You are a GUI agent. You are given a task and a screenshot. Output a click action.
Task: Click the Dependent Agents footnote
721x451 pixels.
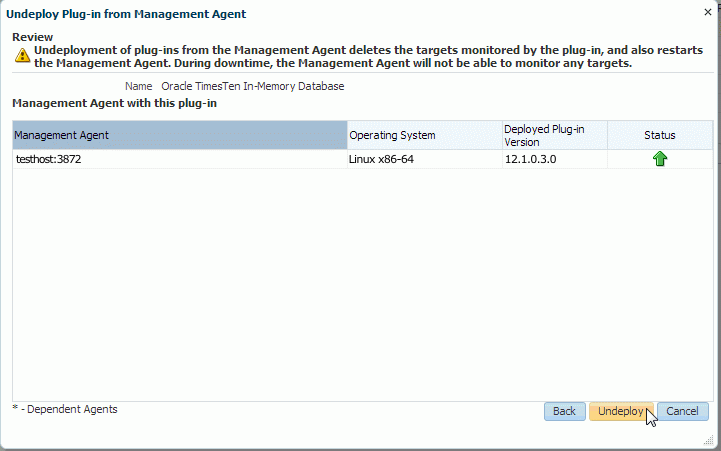pyautogui.click(x=65, y=409)
